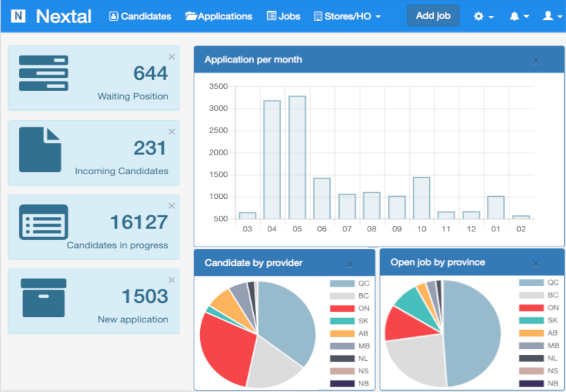Click the notifications bell icon
Image resolution: width=566 pixels, height=392 pixels.
click(514, 16)
